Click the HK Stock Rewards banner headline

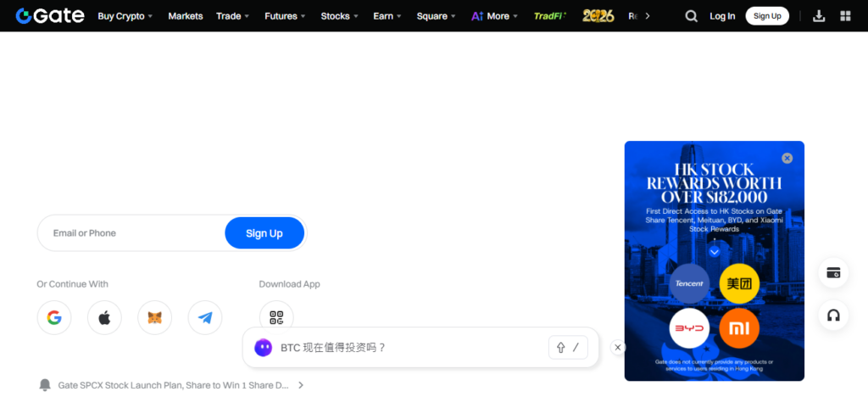[714, 183]
